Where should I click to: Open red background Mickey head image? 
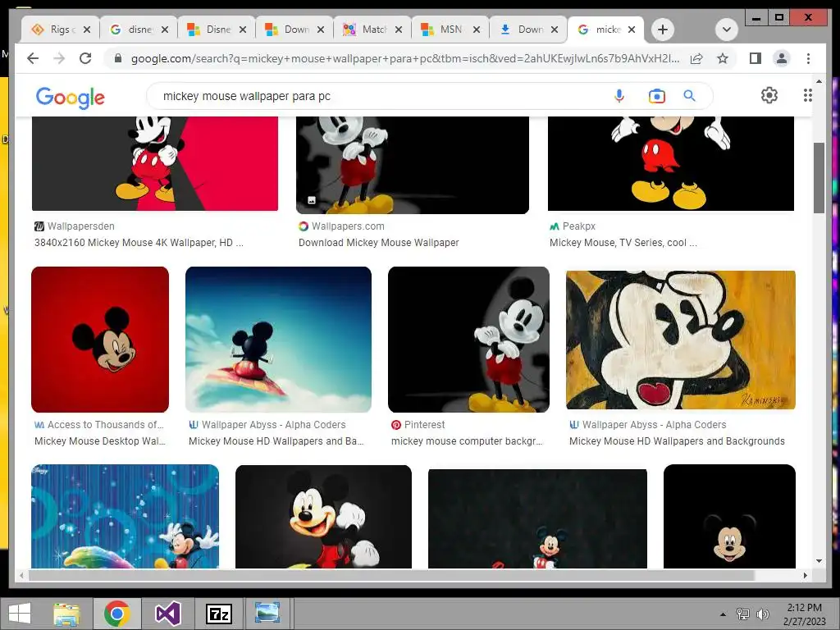tap(100, 340)
